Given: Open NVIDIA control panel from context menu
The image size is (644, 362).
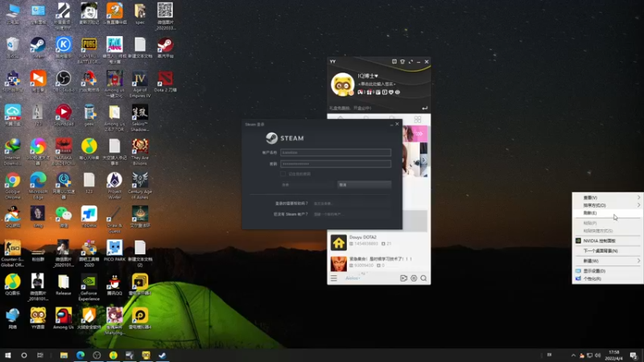Looking at the screenshot, I should 608,241.
